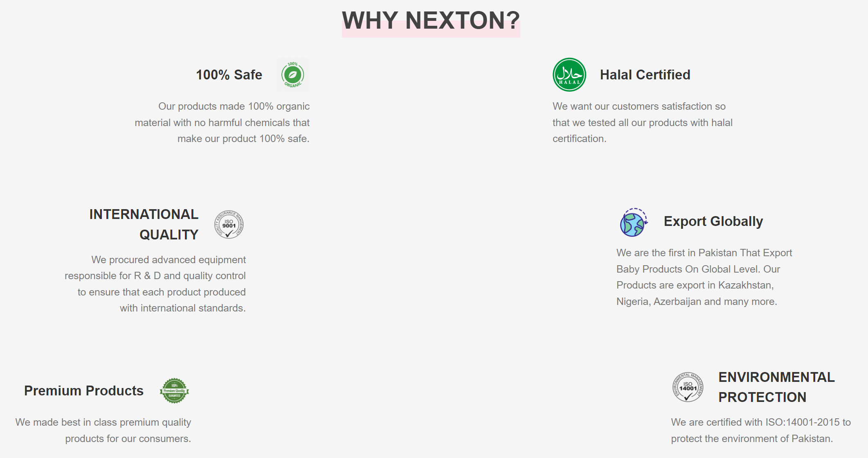Click the halal certification description text
This screenshot has height=458, width=868.
(x=642, y=122)
